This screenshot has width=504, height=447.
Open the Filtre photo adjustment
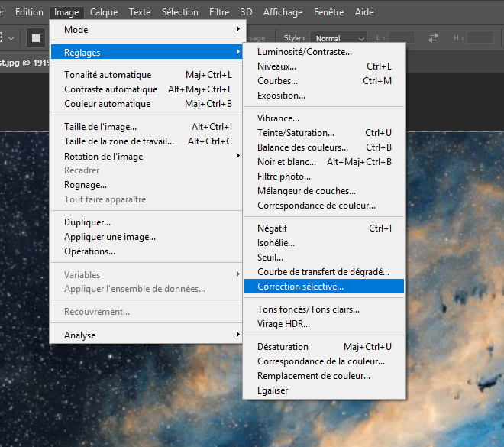pos(324,177)
